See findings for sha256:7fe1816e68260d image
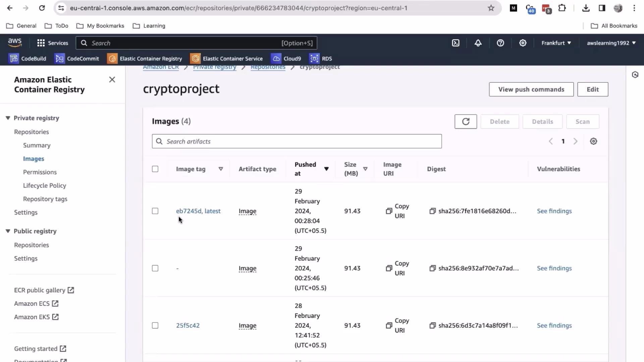This screenshot has width=644, height=362. pos(554,211)
